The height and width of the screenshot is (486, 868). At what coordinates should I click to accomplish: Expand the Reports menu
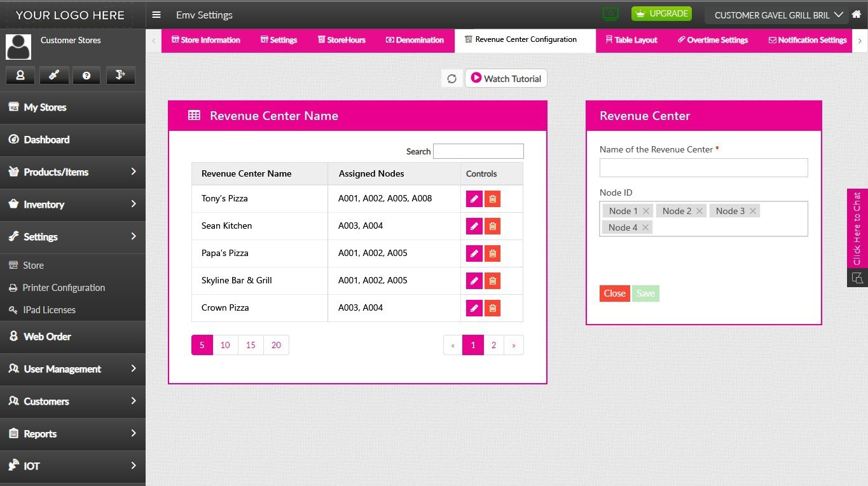pyautogui.click(x=72, y=433)
